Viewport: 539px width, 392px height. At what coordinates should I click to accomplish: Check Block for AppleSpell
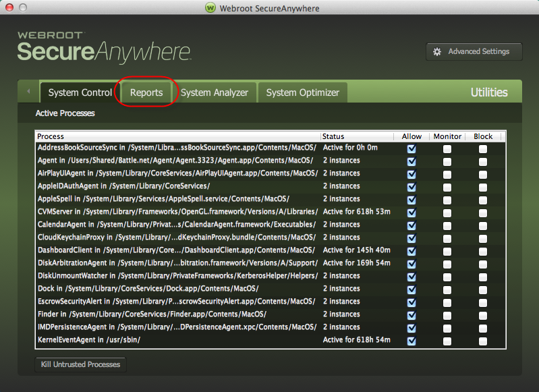483,200
